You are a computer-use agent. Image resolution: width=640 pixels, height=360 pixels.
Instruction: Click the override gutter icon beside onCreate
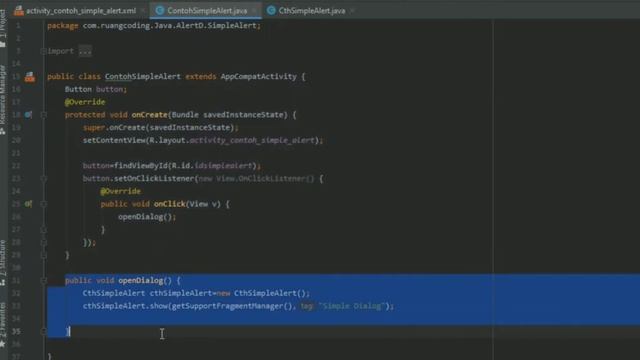tap(28, 115)
